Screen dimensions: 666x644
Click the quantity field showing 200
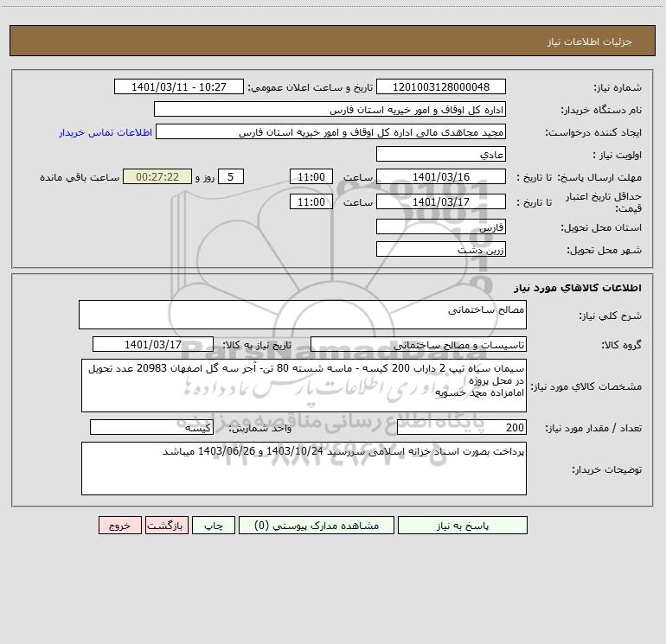pos(462,428)
